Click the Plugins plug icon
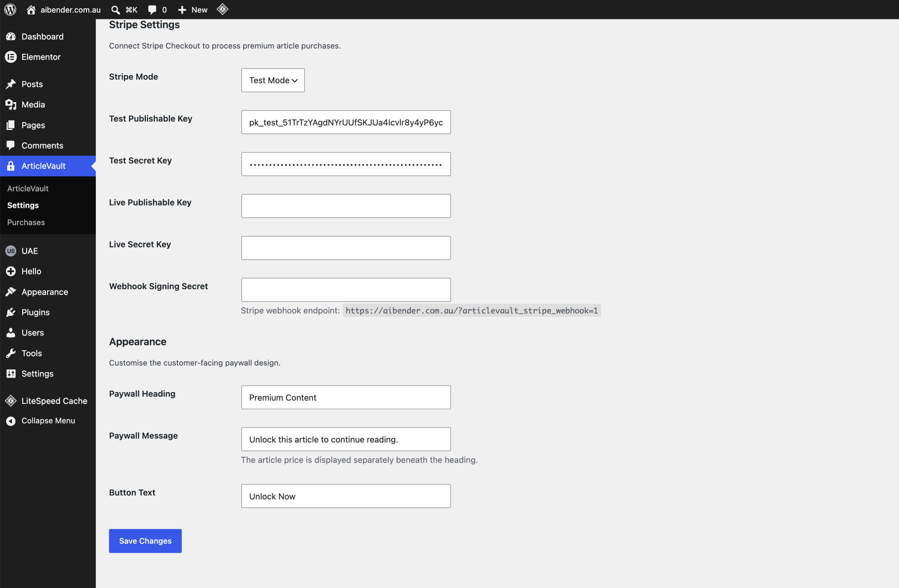Viewport: 899px width, 588px height. pyautogui.click(x=11, y=312)
